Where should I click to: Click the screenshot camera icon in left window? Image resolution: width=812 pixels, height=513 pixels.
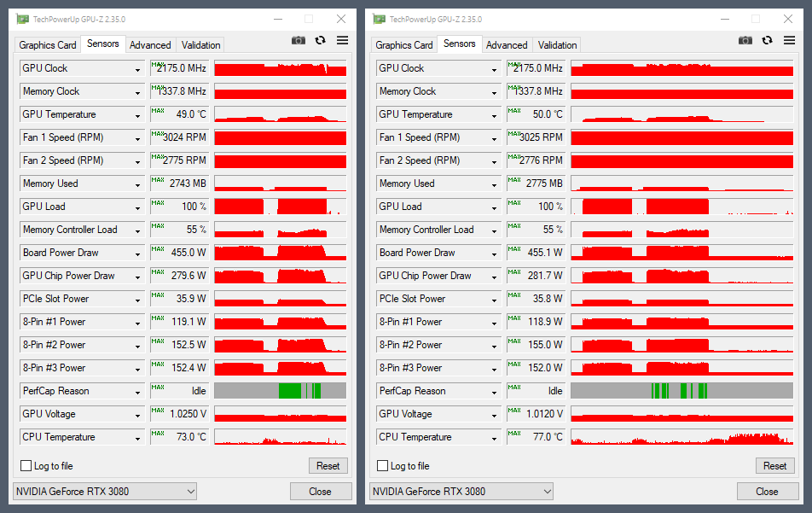coord(299,40)
